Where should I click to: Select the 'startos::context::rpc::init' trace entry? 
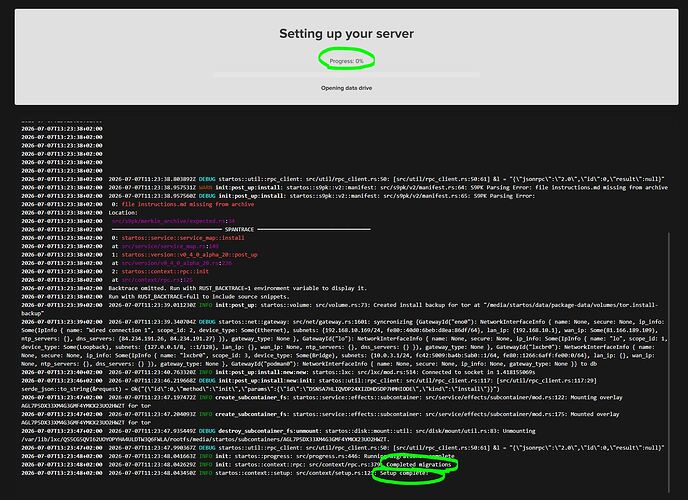click(165, 271)
